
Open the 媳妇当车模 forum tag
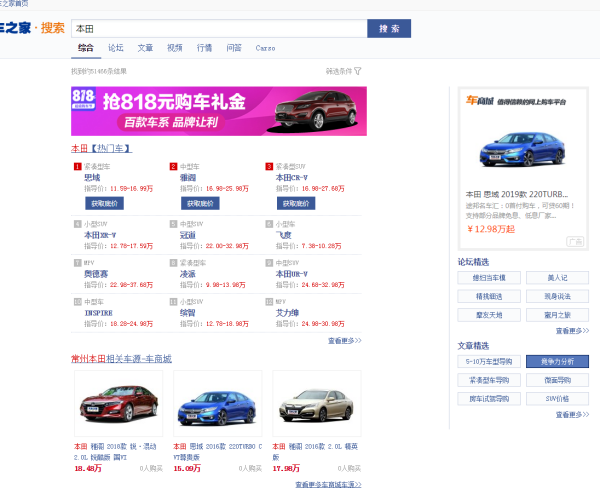(489, 278)
